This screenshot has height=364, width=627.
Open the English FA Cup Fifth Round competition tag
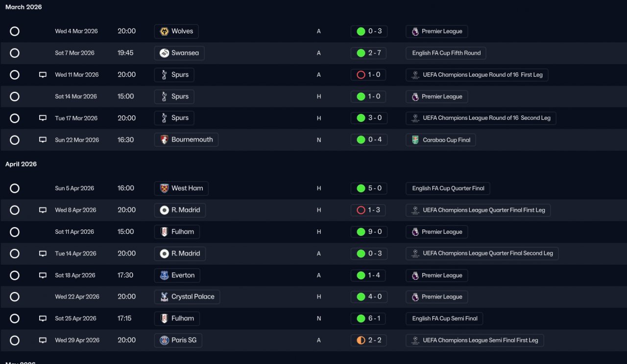pyautogui.click(x=446, y=53)
